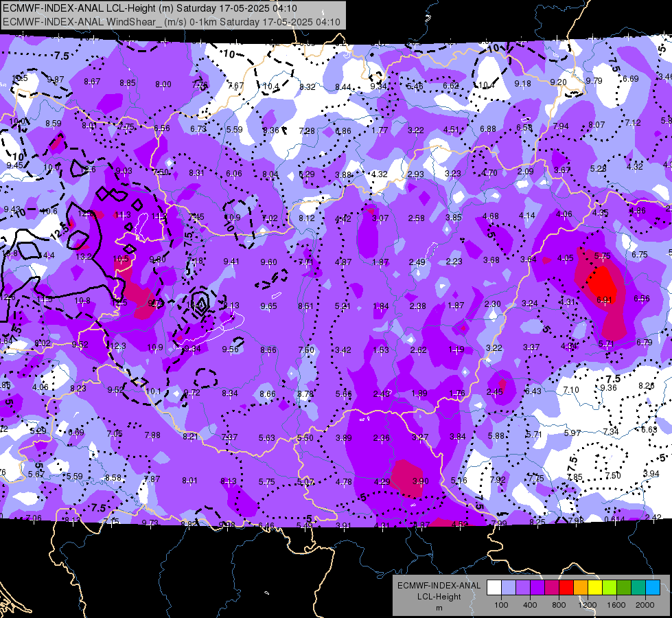Click the grid value 2.58
672x618 pixels.
(417, 218)
